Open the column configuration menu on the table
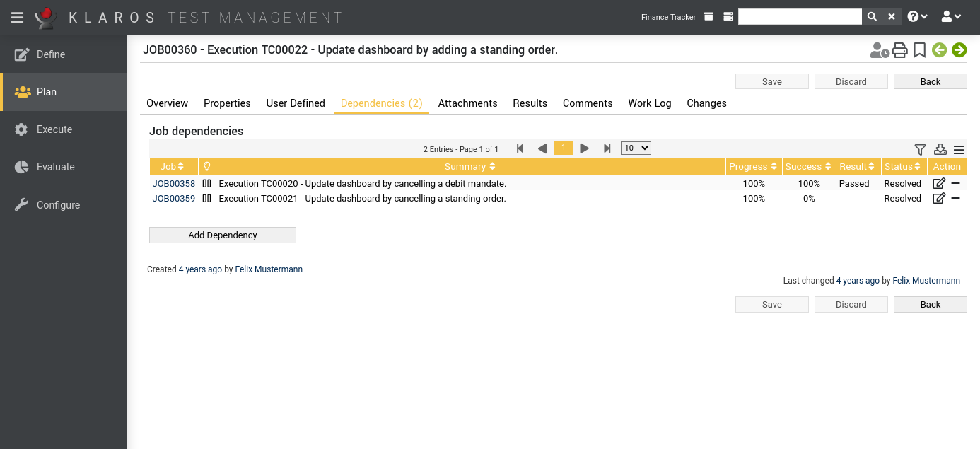Image resolution: width=980 pixels, height=449 pixels. coord(959,149)
